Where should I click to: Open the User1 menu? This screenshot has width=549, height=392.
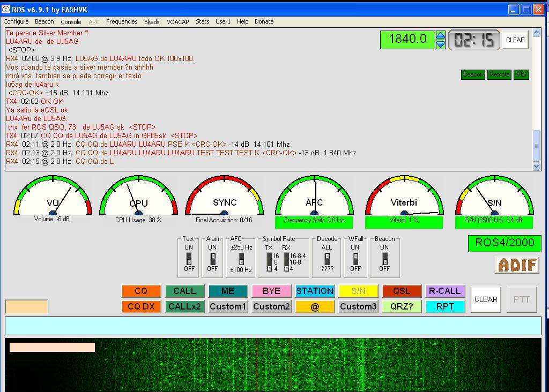pyautogui.click(x=223, y=21)
